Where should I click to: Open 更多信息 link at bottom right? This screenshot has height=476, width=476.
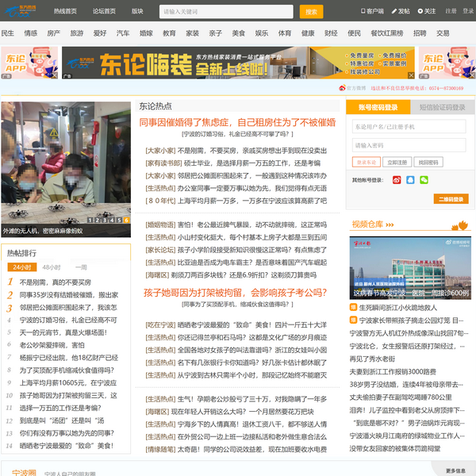coord(455,470)
